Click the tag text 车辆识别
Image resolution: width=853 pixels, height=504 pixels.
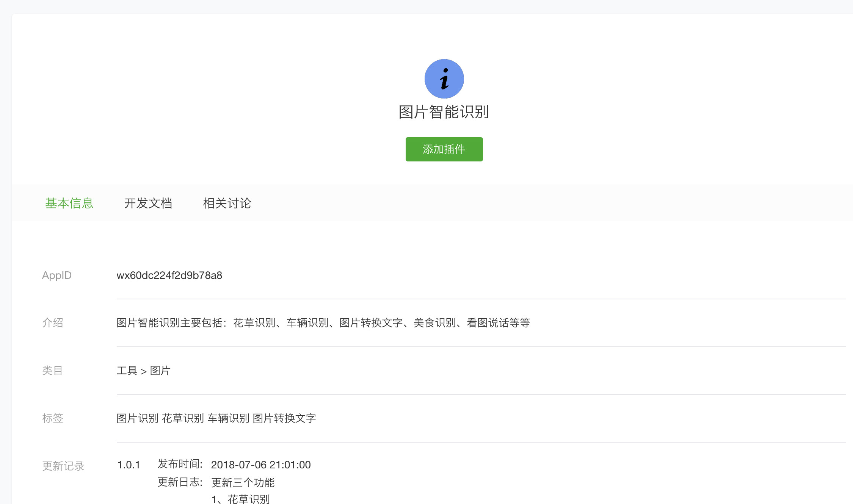(228, 418)
